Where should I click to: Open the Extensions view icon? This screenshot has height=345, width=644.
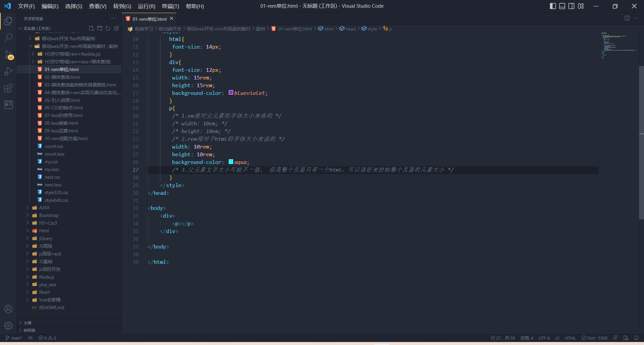(x=8, y=88)
